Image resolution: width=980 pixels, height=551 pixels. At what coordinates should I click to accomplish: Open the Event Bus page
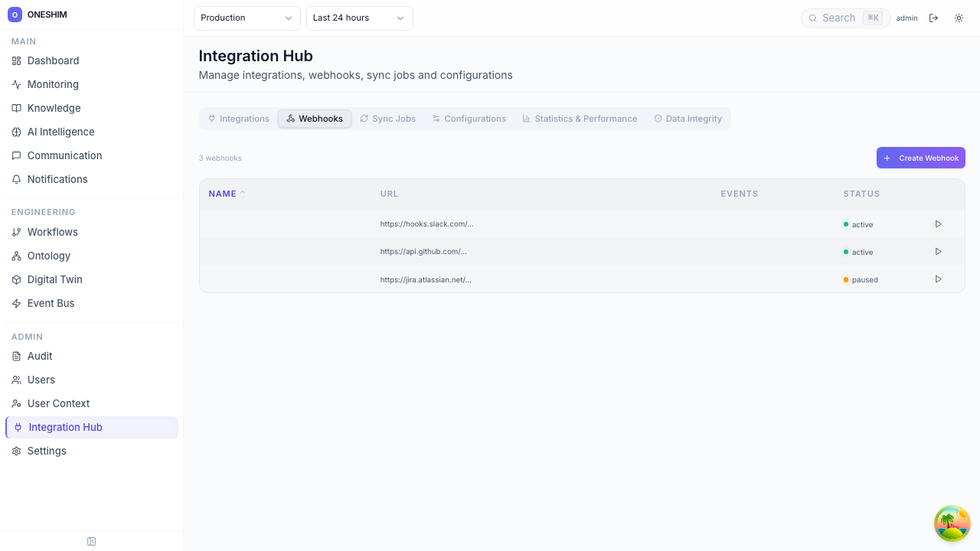[x=51, y=303]
